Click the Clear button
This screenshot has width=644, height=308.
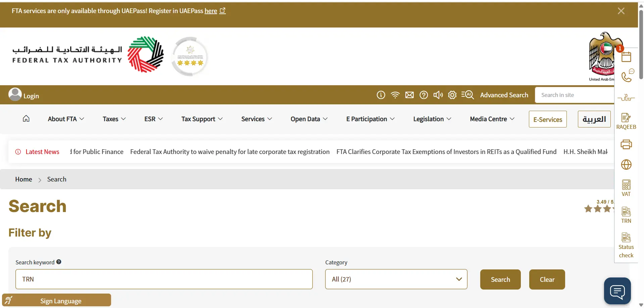[x=547, y=279]
